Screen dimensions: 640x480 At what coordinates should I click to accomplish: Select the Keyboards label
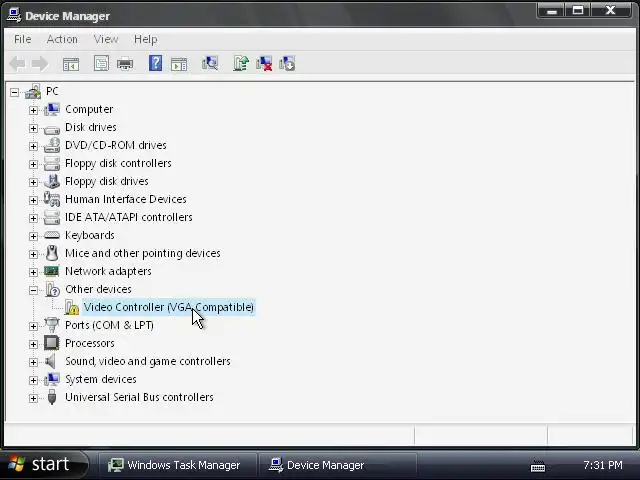[90, 236]
